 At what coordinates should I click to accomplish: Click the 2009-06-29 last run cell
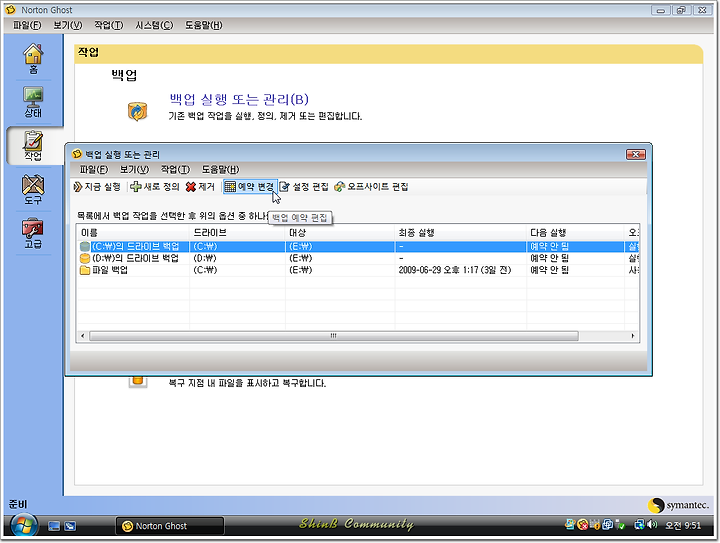point(455,270)
